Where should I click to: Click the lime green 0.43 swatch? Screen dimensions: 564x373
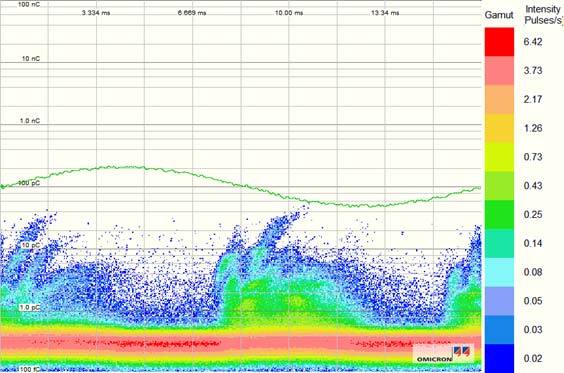[x=499, y=186]
